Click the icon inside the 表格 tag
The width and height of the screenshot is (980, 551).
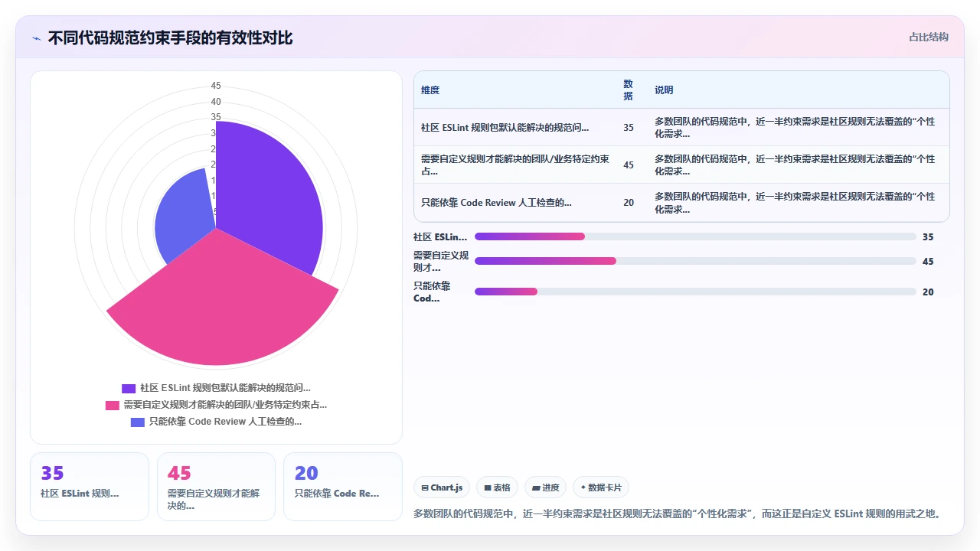point(487,487)
